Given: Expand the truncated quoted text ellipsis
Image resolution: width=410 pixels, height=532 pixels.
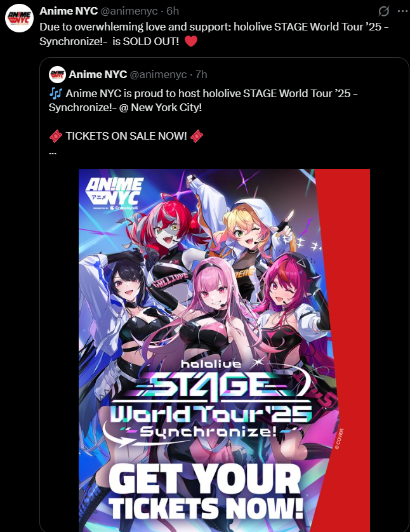Looking at the screenshot, I should click(53, 152).
